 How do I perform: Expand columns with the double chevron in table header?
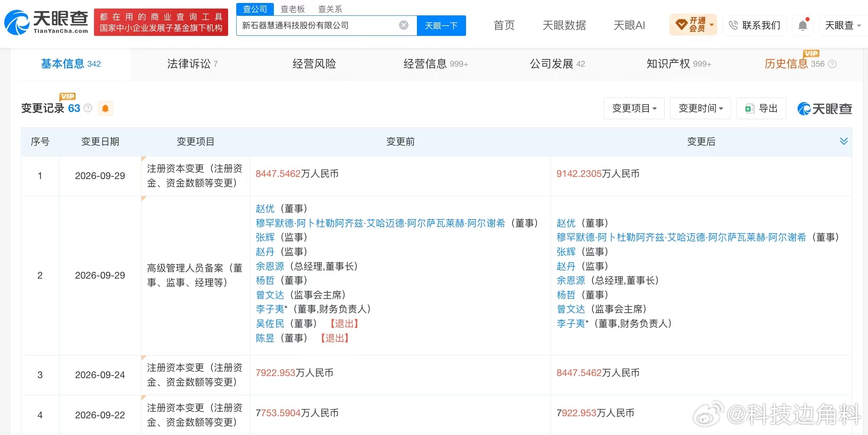point(844,141)
